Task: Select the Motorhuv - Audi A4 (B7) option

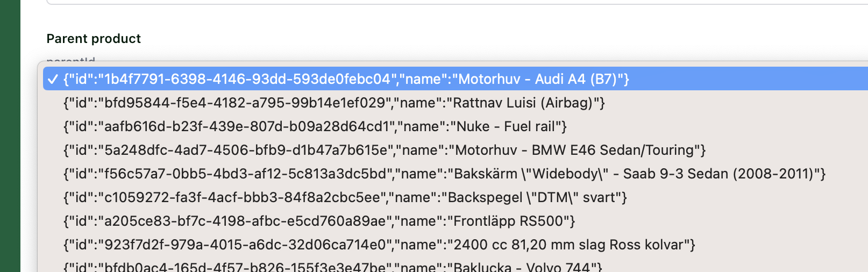Action: (x=346, y=80)
